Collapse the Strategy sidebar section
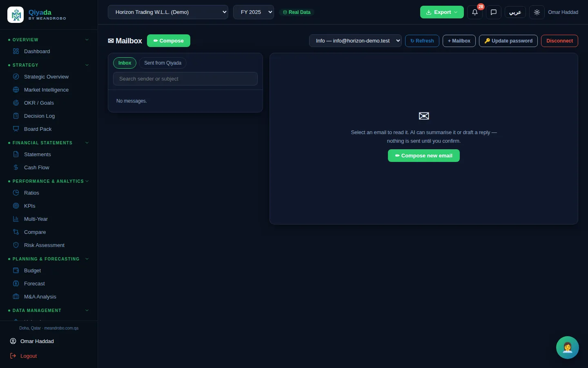588x368 pixels. coord(87,65)
